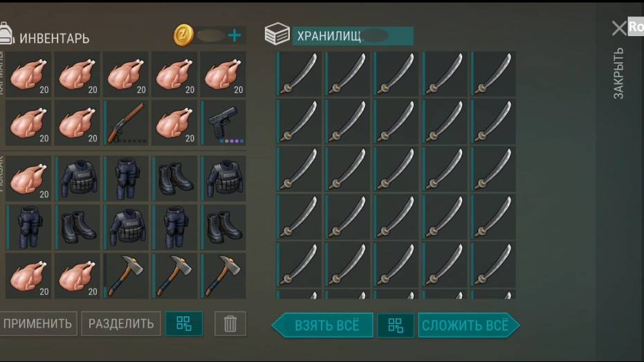Click the trash can delete icon

click(230, 324)
